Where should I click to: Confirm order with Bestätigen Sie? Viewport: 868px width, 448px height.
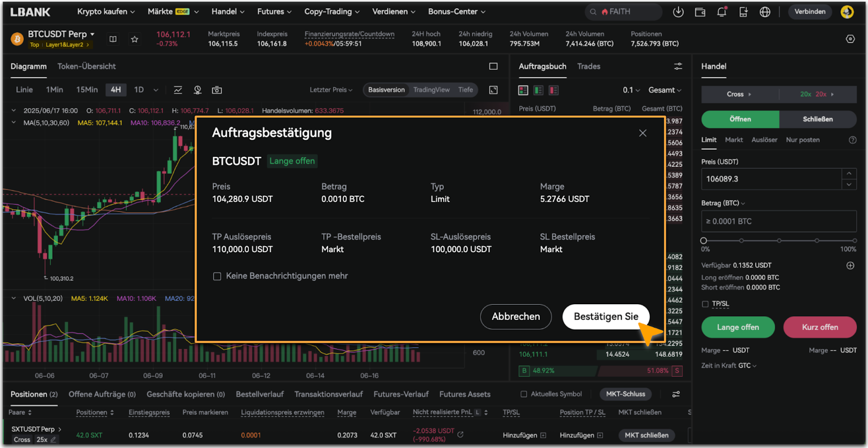[x=605, y=317]
